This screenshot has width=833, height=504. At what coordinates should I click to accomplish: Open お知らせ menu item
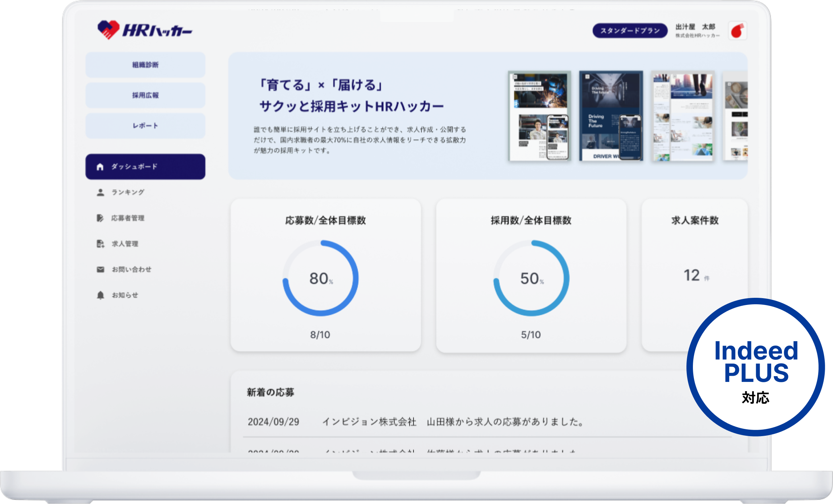point(125,295)
